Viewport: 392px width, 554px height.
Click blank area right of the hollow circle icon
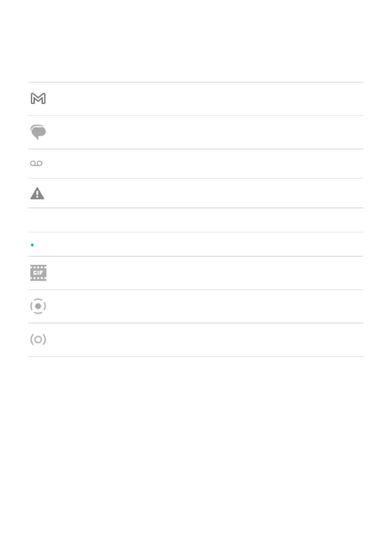click(204, 340)
